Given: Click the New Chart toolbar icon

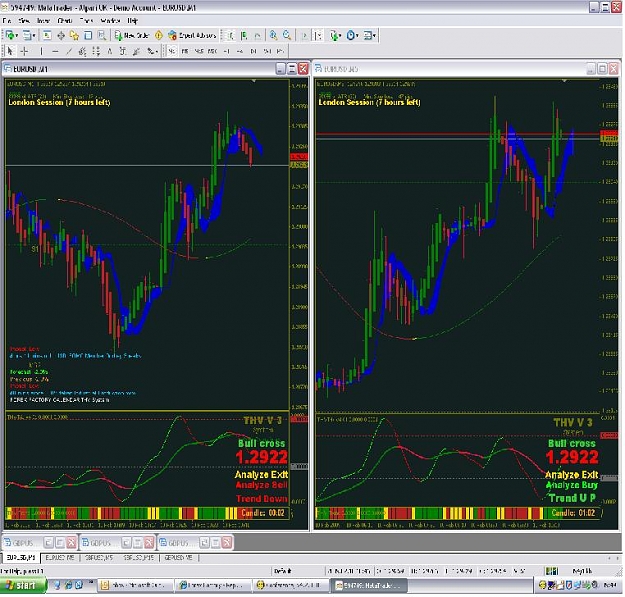Looking at the screenshot, I should pos(10,35).
